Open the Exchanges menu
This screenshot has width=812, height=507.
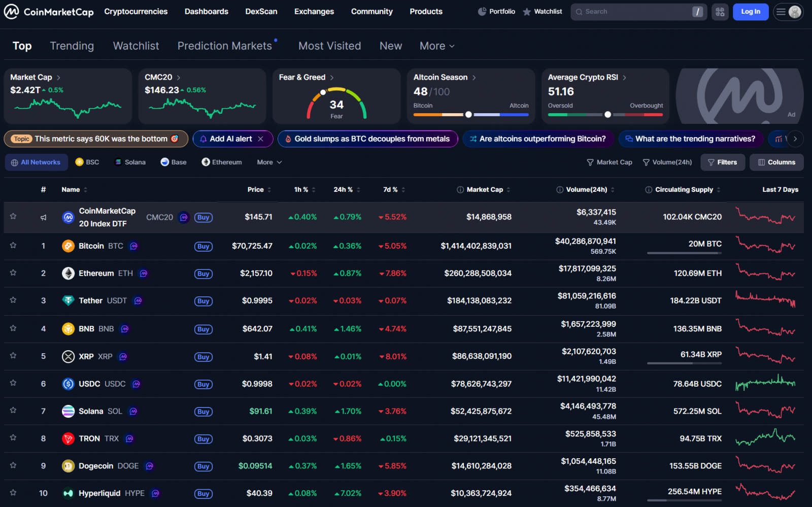(x=314, y=12)
